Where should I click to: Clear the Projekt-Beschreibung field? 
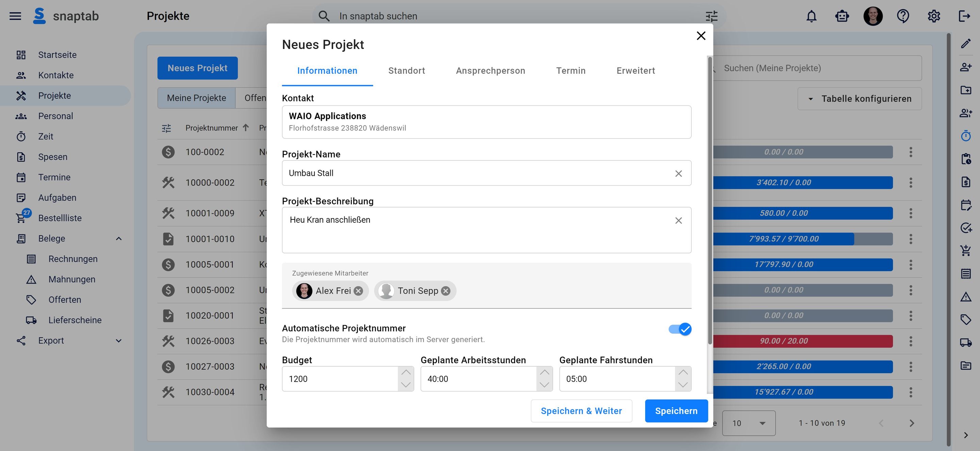(678, 220)
